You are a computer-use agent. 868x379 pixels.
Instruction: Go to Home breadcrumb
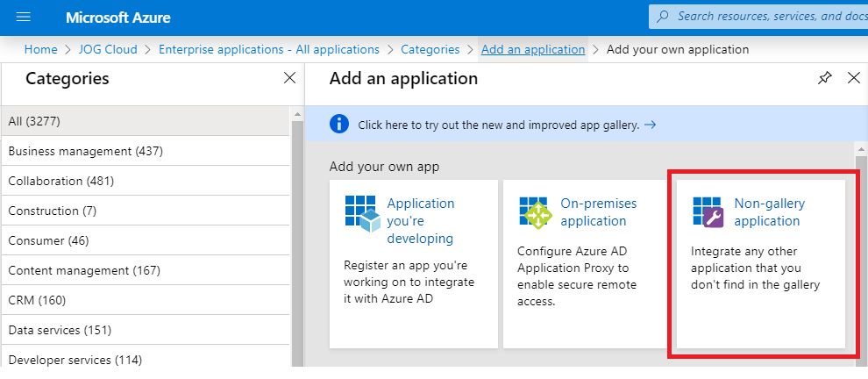click(41, 49)
